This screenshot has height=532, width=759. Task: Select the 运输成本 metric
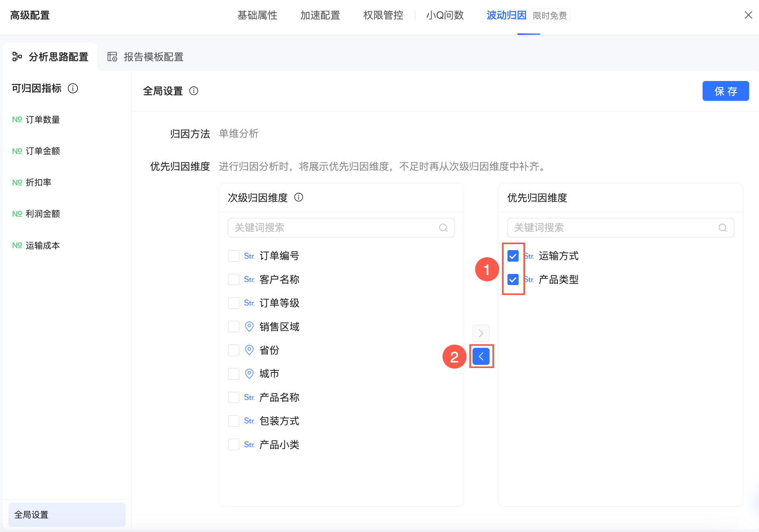point(43,245)
